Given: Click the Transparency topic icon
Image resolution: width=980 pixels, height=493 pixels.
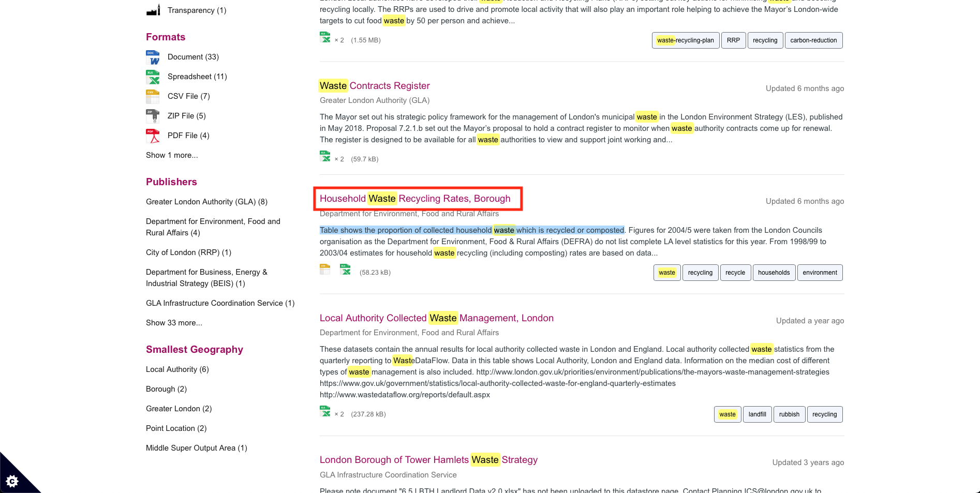Looking at the screenshot, I should [x=153, y=10].
